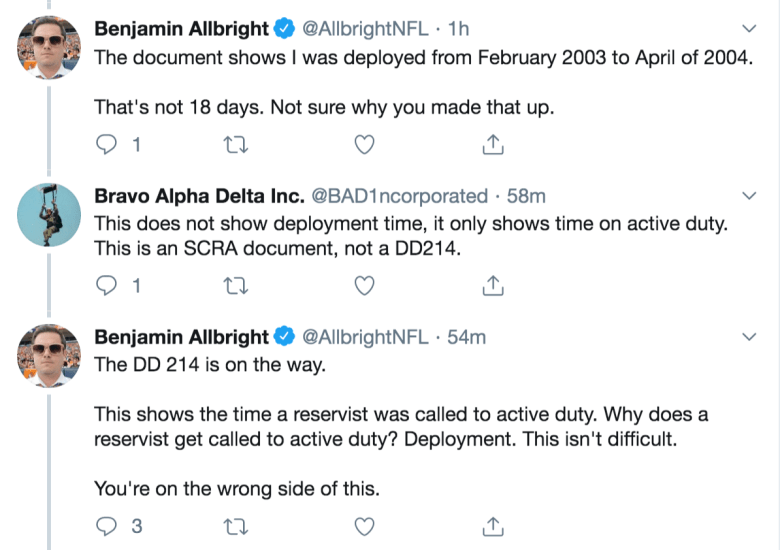The height and width of the screenshot is (550, 780).
Task: Visit the @BAD1ncorporated handle link
Action: tap(398, 196)
